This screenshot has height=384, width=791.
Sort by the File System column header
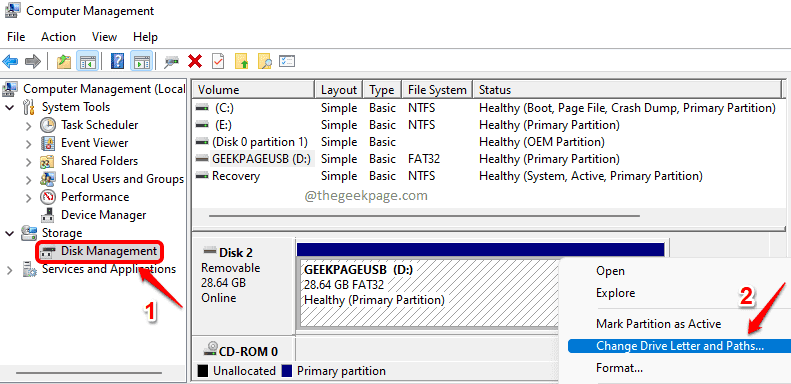point(437,90)
